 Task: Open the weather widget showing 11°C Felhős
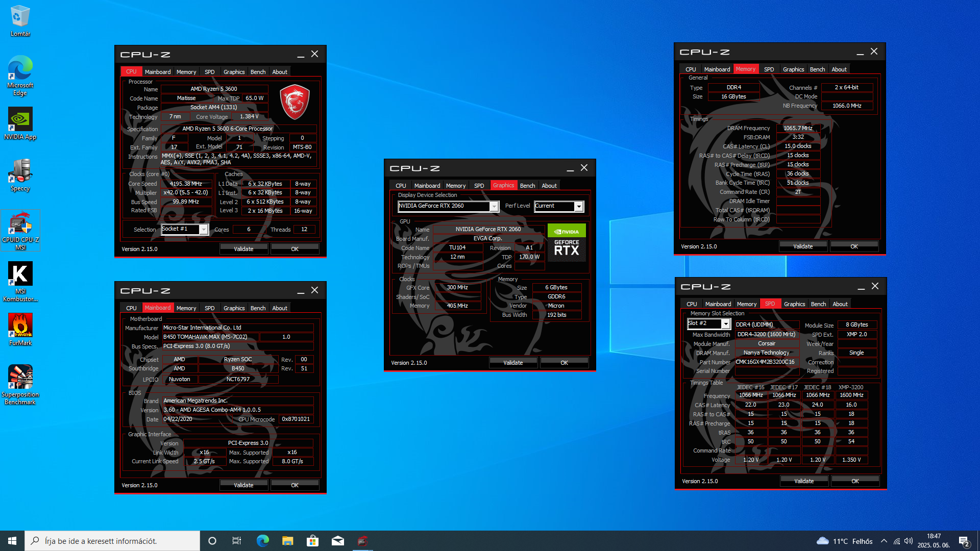tap(844, 541)
